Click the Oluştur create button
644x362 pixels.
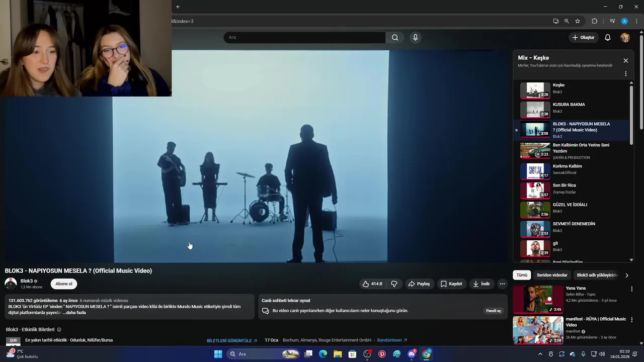583,38
